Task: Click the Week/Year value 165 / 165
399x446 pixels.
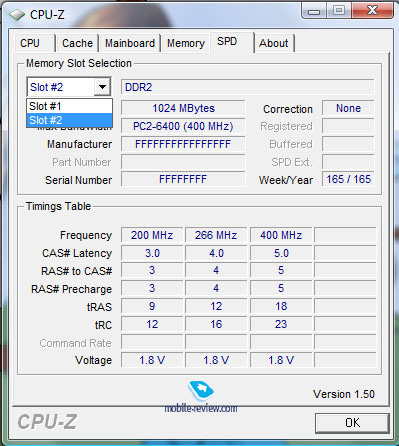Action: click(348, 179)
